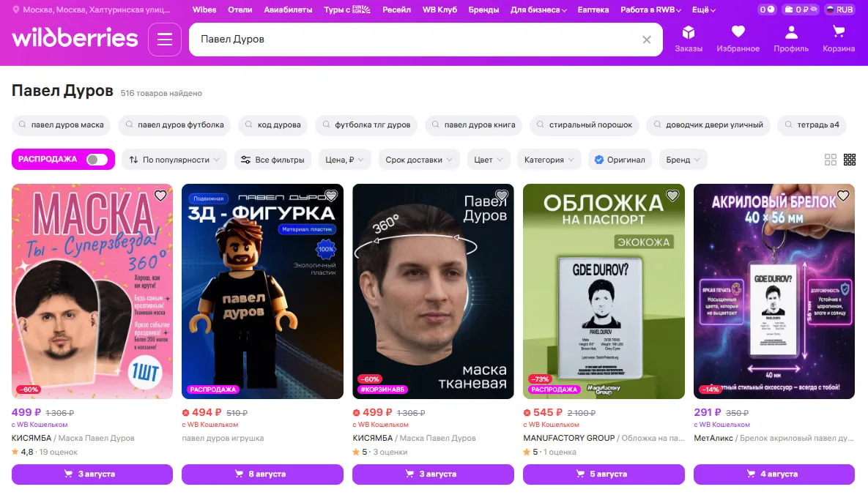Clear the search field with X icon
868x495 pixels.
646,40
